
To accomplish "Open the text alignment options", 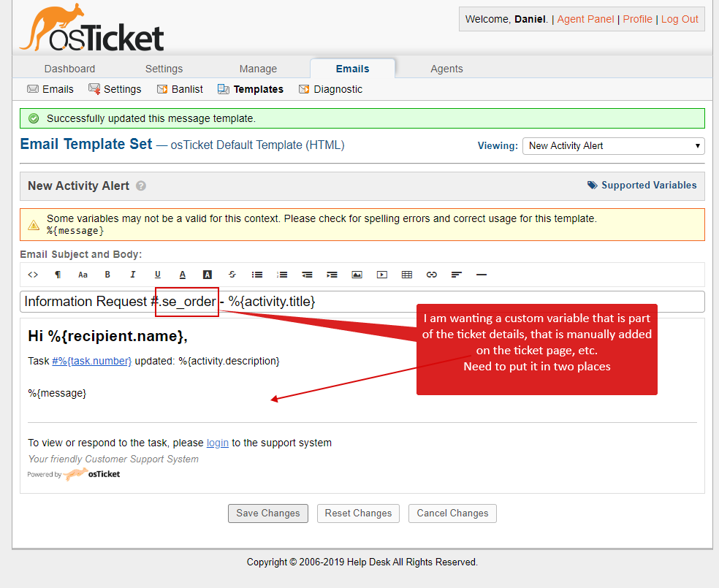I will click(x=457, y=275).
